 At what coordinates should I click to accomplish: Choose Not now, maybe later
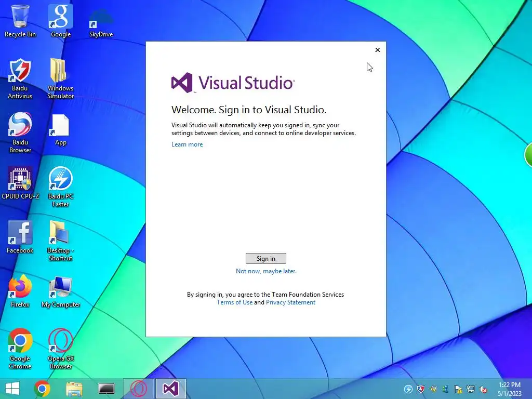click(266, 271)
